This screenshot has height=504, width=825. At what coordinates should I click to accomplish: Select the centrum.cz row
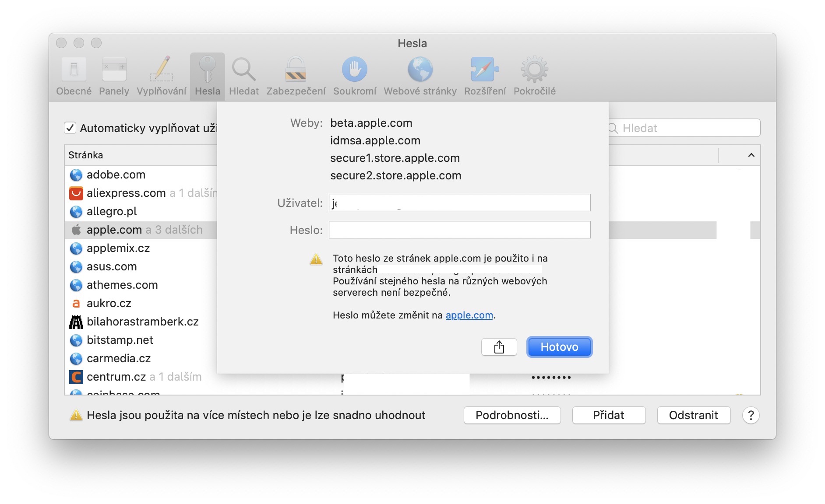coord(141,377)
